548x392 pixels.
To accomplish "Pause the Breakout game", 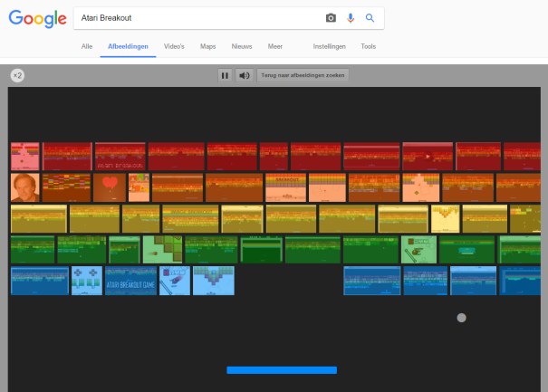I will click(225, 75).
